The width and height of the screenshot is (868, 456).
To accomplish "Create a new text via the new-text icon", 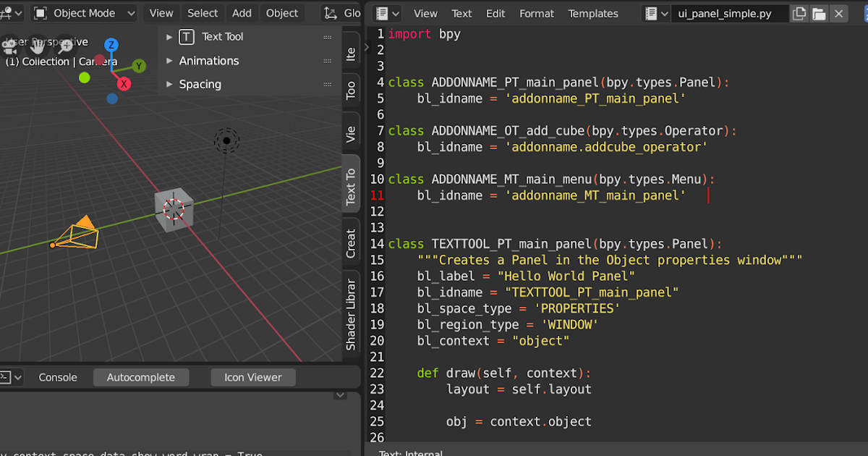I will [798, 13].
